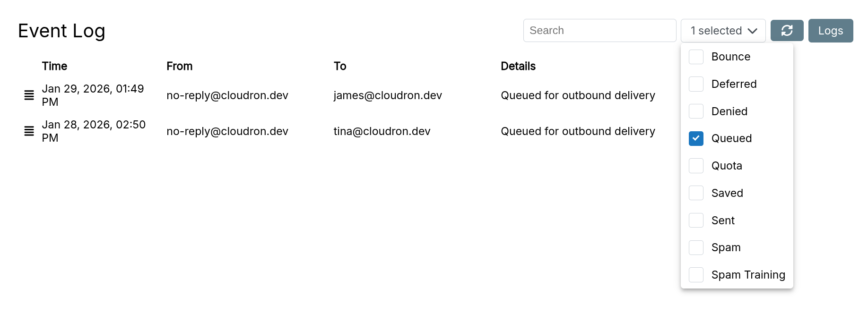This screenshot has height=314, width=868.
Task: Uncheck the Queued filter checkbox
Action: tap(696, 138)
